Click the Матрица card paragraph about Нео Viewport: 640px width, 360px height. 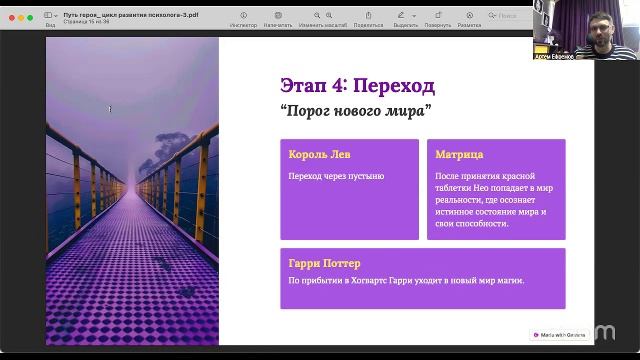[494, 200]
